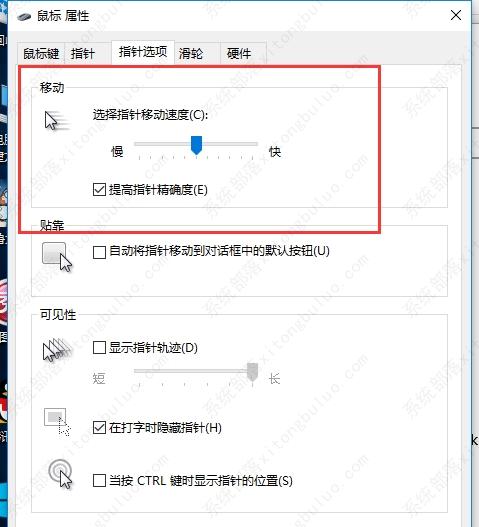Click the pointer trails icon

(x=57, y=350)
